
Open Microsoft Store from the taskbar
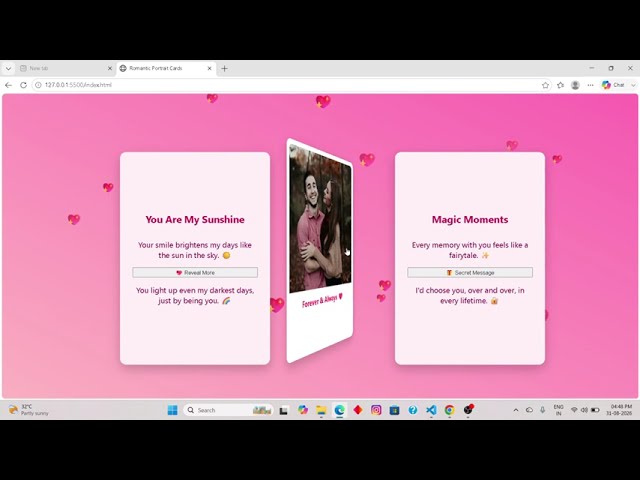[394, 410]
